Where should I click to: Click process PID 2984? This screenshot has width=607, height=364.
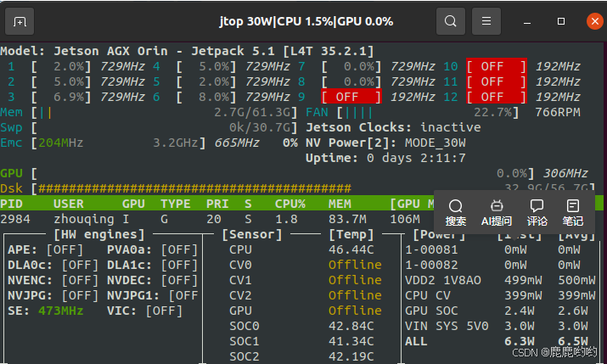pyautogui.click(x=15, y=219)
